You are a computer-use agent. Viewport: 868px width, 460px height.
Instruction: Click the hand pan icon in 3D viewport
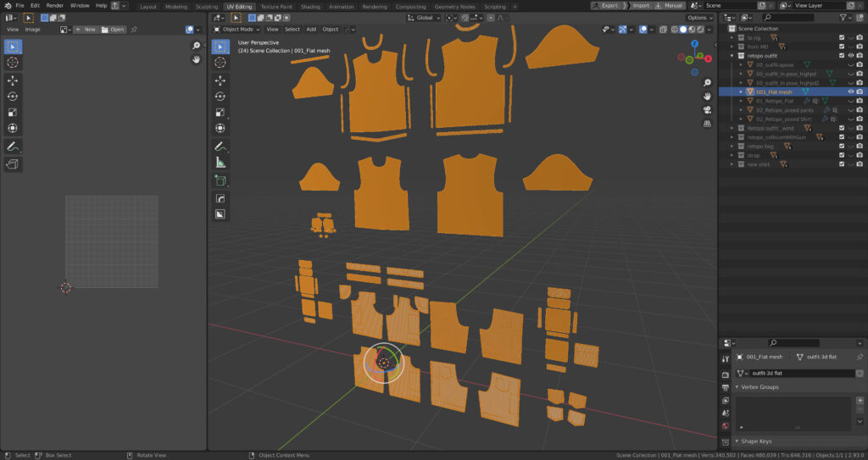click(707, 97)
